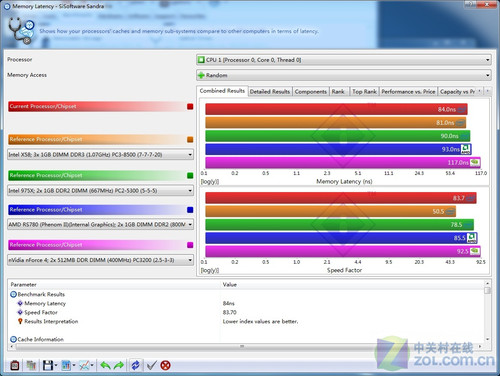The width and height of the screenshot is (500, 376).
Task: Click the red cancel cross icon
Action: pyautogui.click(x=165, y=365)
